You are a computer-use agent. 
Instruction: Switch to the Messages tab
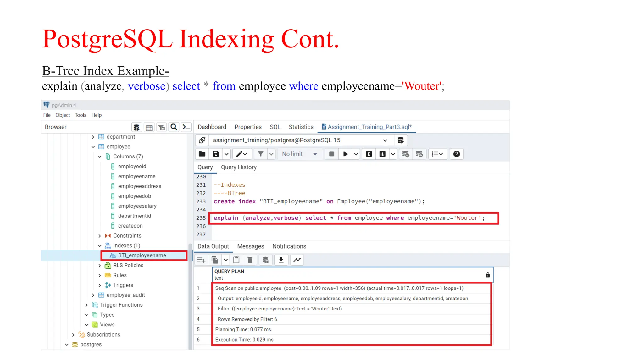tap(251, 246)
